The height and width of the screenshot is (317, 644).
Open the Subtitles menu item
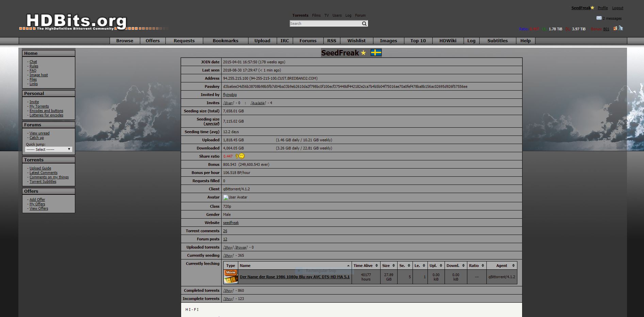tap(497, 41)
